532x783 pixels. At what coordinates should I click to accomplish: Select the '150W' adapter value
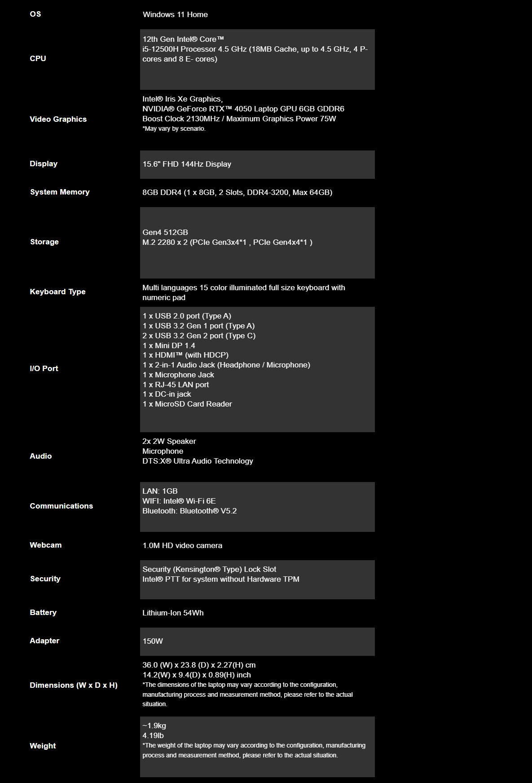click(x=153, y=641)
